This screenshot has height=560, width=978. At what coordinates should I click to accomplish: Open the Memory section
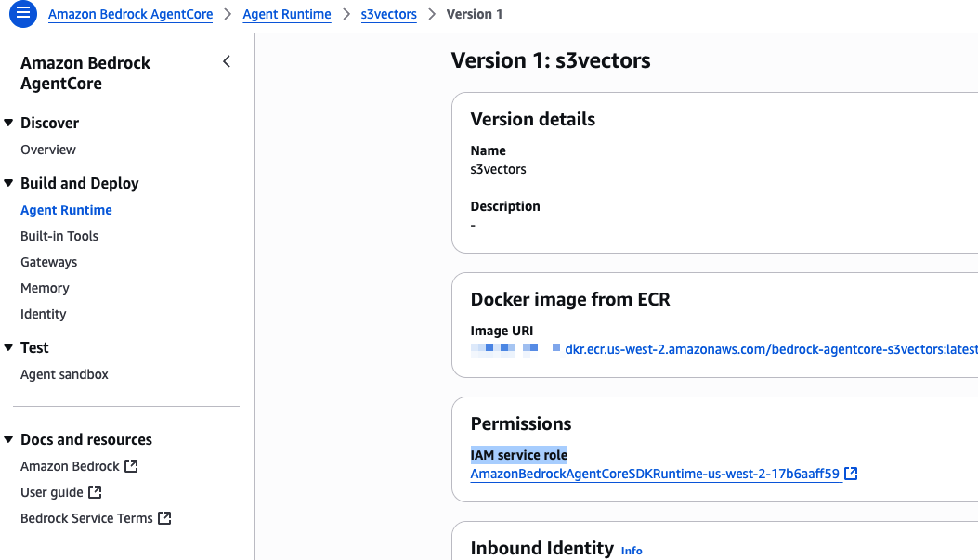pos(45,288)
